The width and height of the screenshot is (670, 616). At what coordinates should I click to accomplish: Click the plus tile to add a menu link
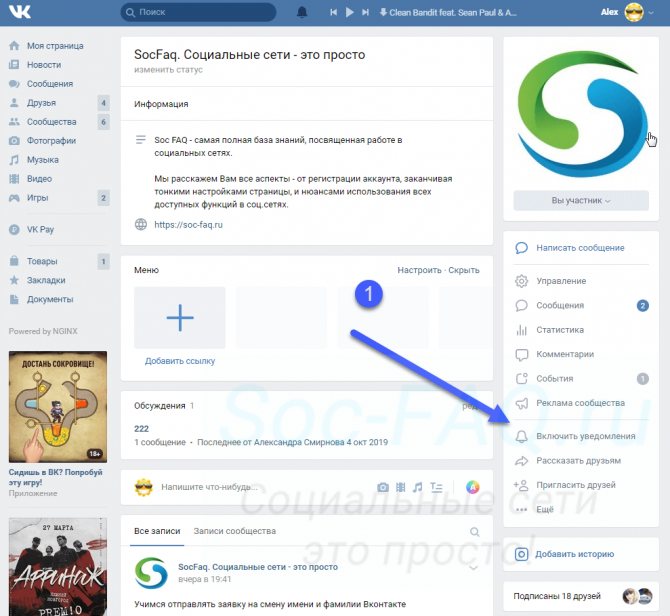pos(180,317)
